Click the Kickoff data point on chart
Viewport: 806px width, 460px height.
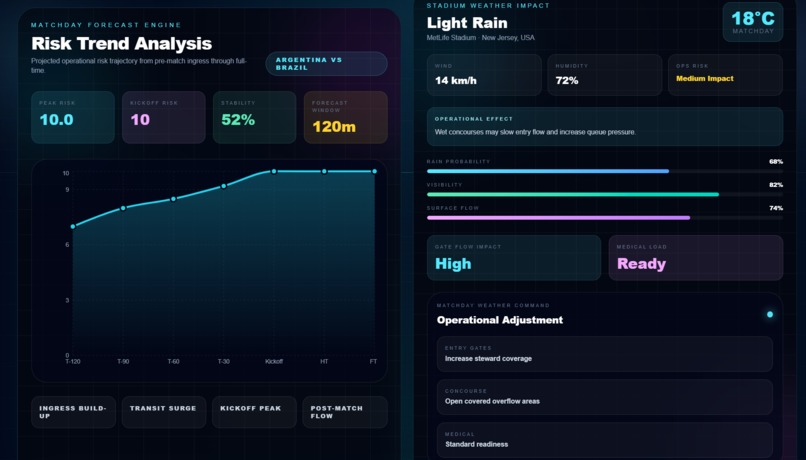pos(274,171)
